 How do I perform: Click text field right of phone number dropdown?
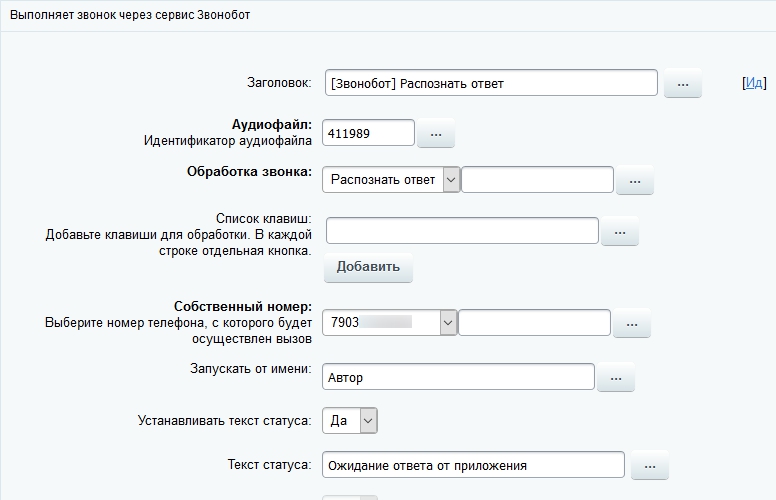click(x=534, y=323)
